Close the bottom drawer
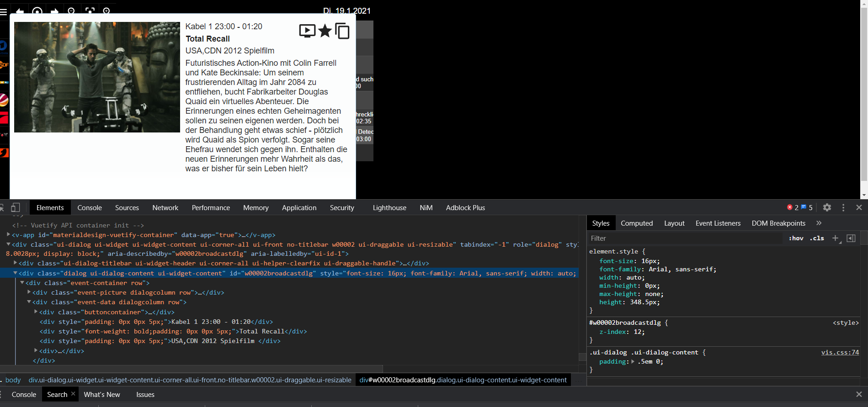Image resolution: width=868 pixels, height=407 pixels. 859,394
